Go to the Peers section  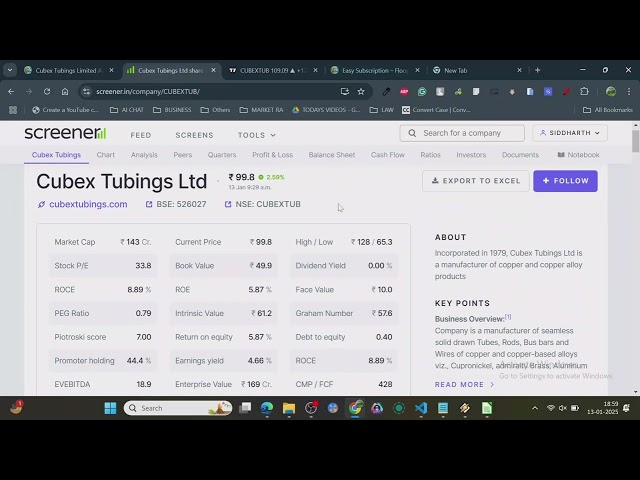pyautogui.click(x=182, y=155)
